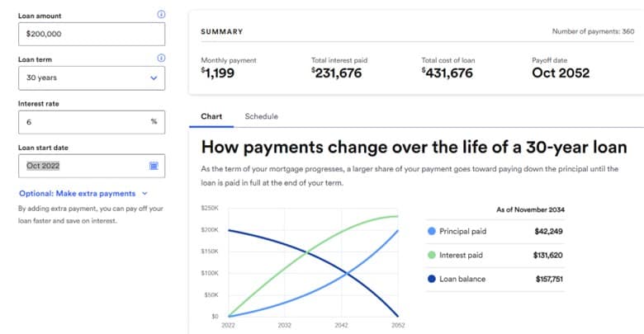Click the Loan start date field
Viewport: 644px width, 334px height.
coord(81,166)
